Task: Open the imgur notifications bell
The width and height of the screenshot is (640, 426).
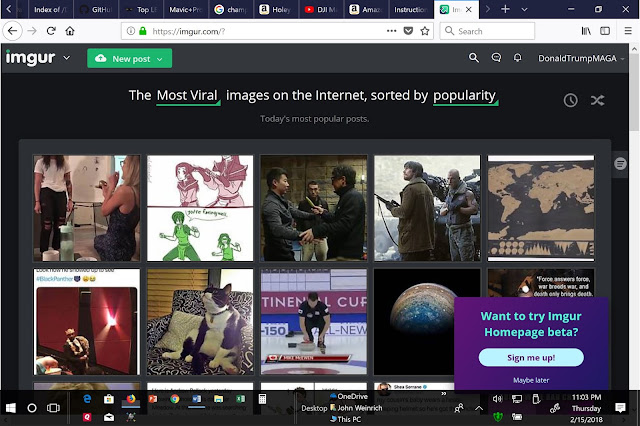Action: [x=518, y=58]
